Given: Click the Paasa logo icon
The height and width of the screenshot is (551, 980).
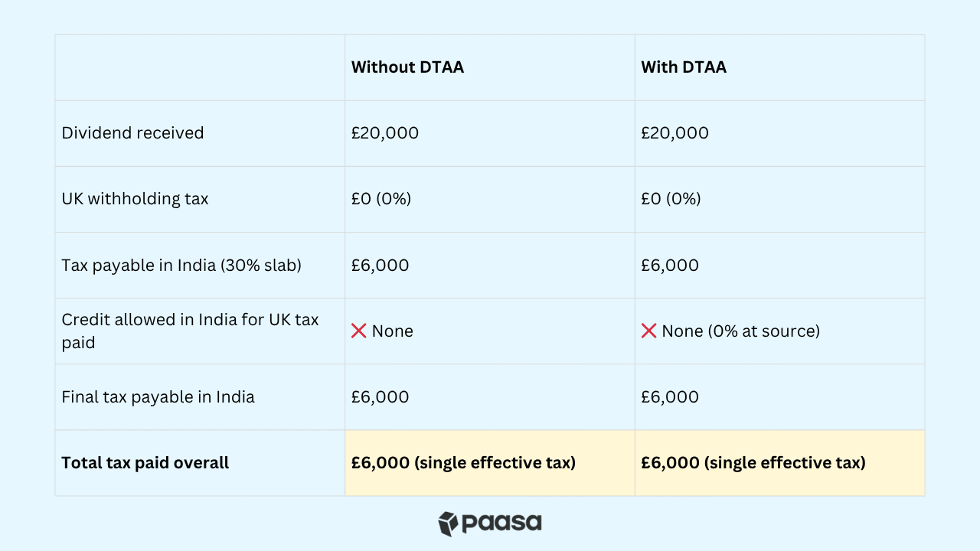Looking at the screenshot, I should click(448, 523).
